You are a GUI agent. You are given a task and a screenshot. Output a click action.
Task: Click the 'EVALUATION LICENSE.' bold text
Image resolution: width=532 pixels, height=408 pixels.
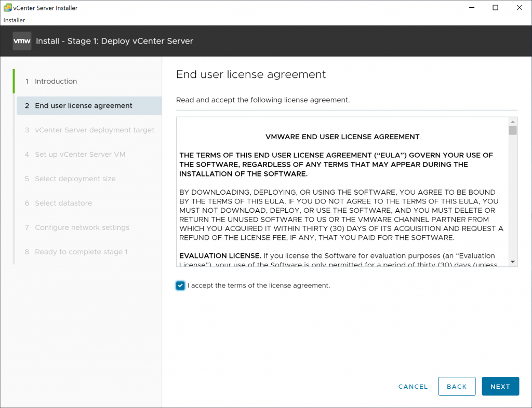pos(220,256)
